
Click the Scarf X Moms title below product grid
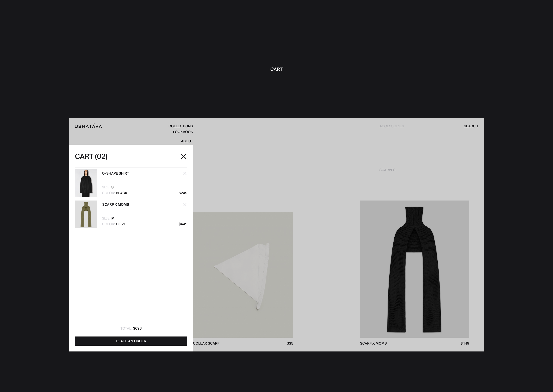point(373,343)
